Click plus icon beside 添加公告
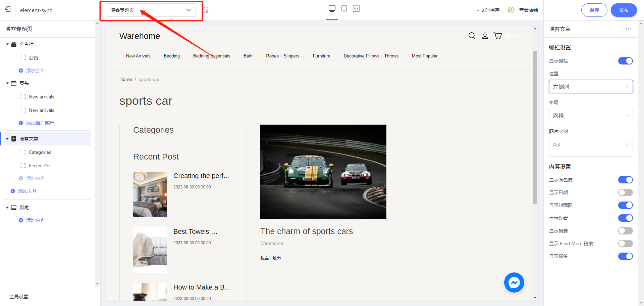The width and height of the screenshot is (644, 306). pyautogui.click(x=21, y=71)
